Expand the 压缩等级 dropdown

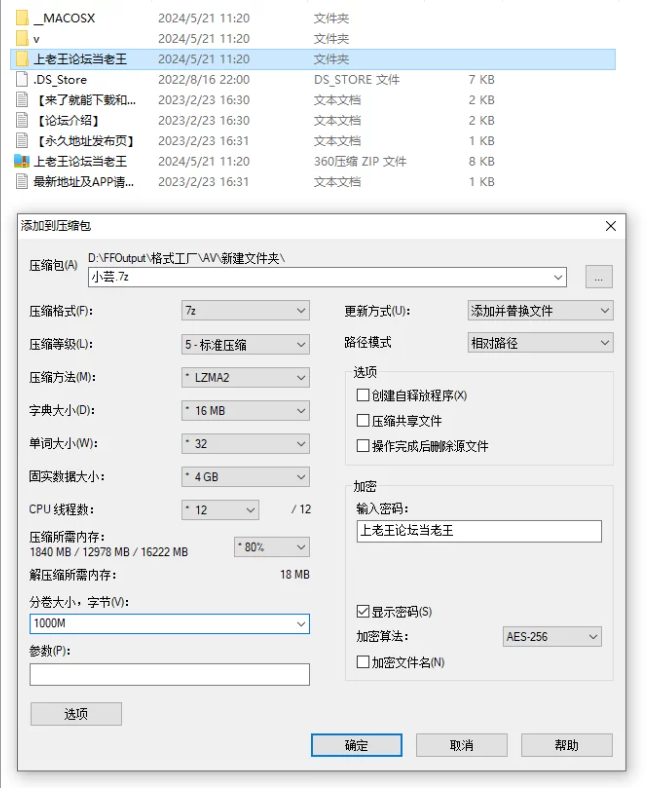[x=245, y=344]
